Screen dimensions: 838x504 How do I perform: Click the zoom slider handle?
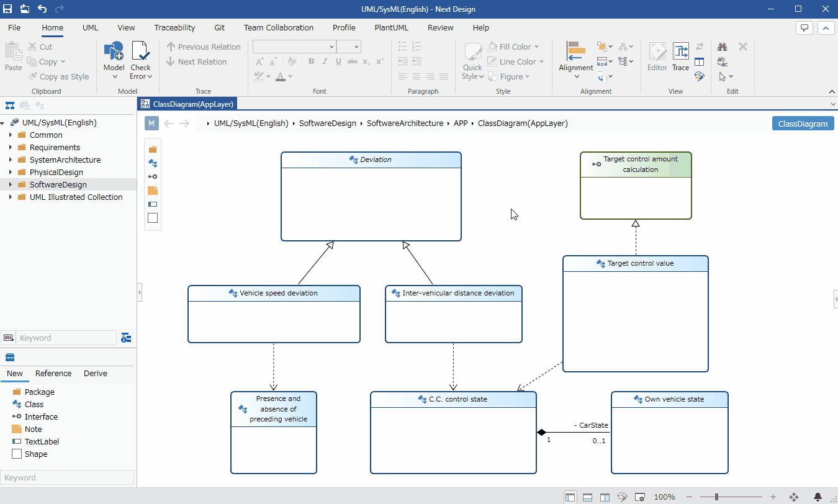point(716,497)
